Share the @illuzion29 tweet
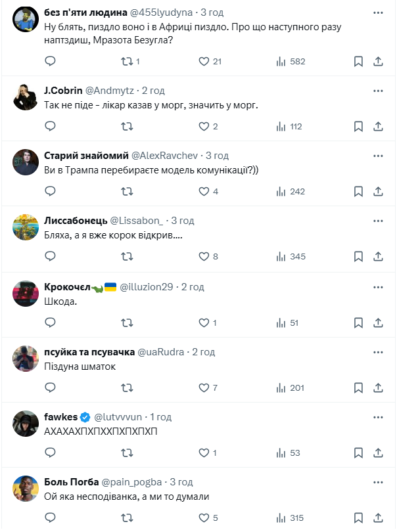399x532 pixels. pos(378,322)
